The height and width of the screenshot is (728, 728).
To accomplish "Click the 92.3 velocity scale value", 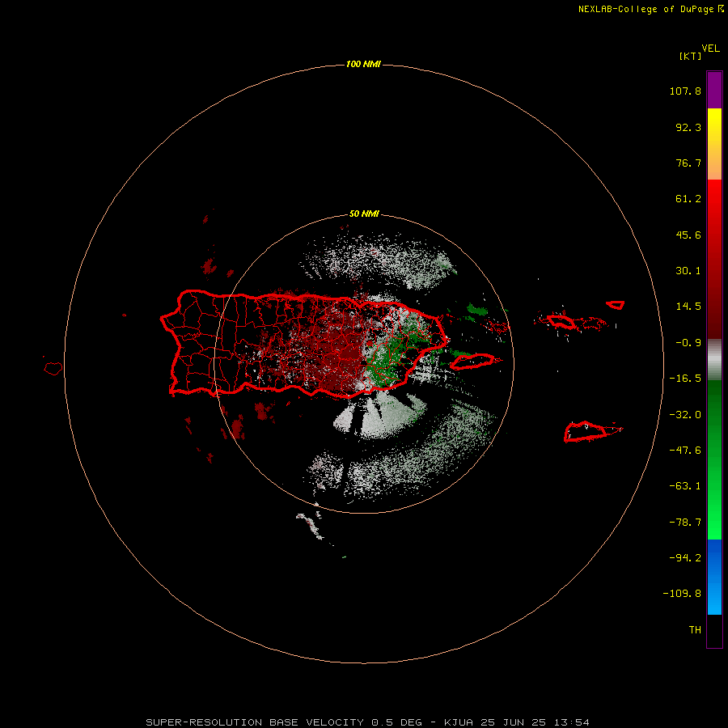I will [x=688, y=127].
